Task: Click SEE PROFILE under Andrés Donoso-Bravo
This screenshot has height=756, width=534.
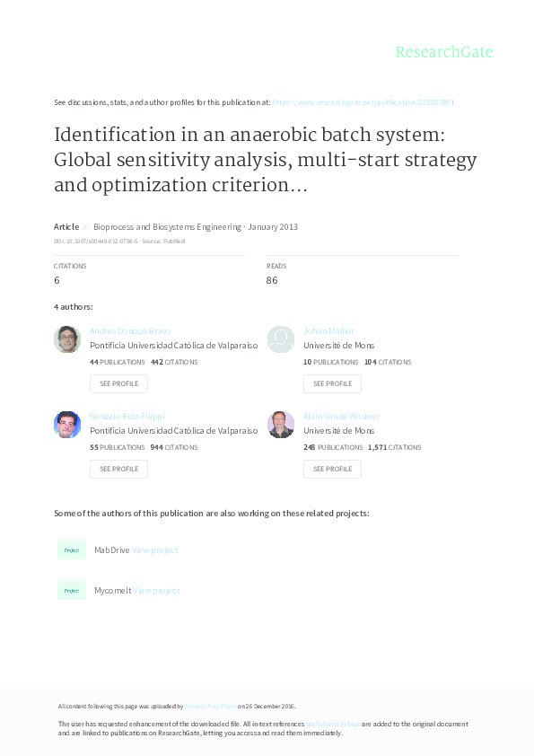Action: click(118, 383)
